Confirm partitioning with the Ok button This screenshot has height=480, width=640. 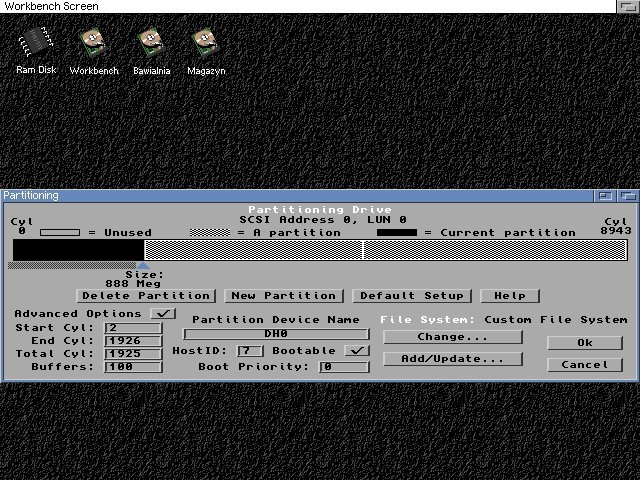pyautogui.click(x=584, y=343)
